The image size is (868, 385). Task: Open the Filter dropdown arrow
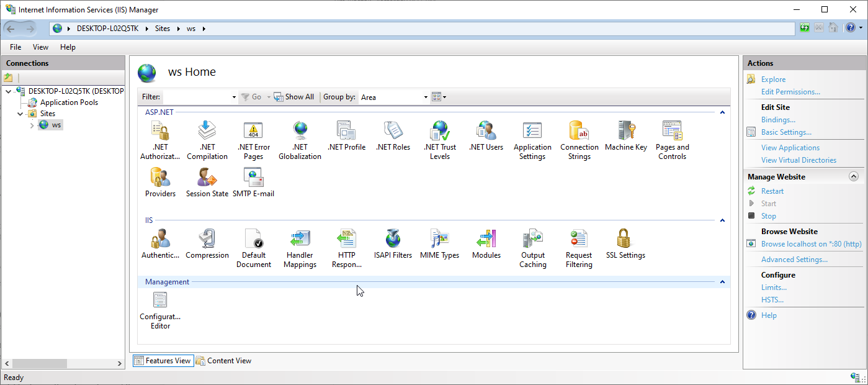(234, 97)
